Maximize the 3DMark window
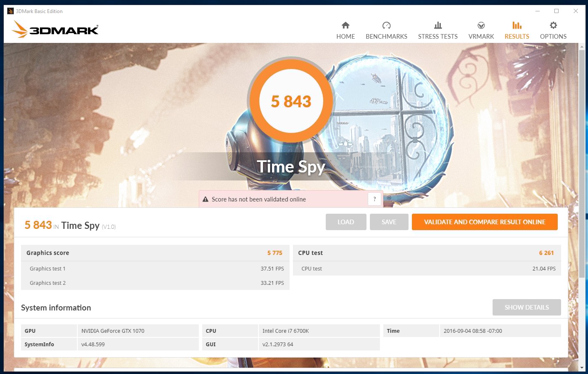 click(x=556, y=11)
